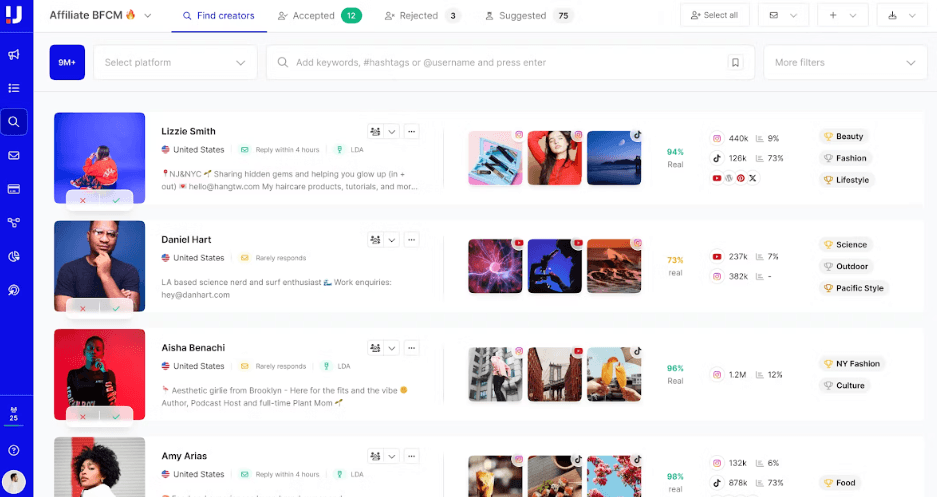Click the app logo in top-left corner
Screen dimensions: 937x497
click(14, 14)
